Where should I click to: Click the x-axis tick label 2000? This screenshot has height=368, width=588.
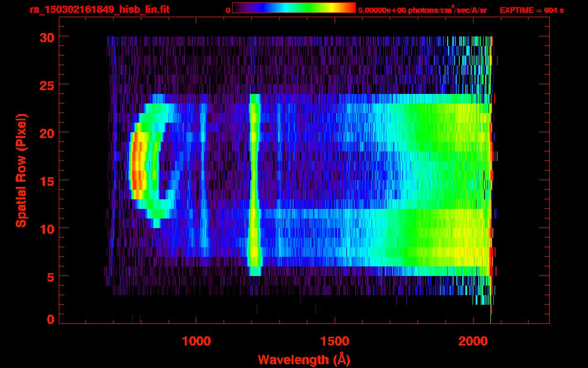[473, 341]
